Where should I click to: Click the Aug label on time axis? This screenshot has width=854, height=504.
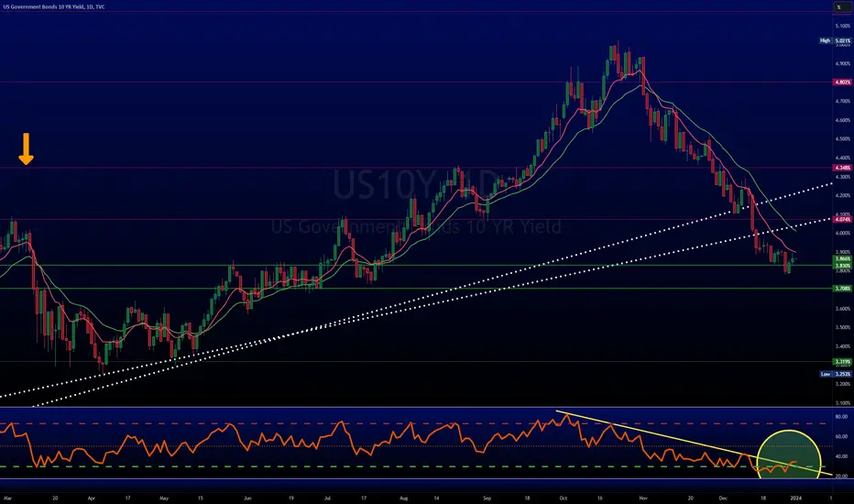[x=403, y=498]
